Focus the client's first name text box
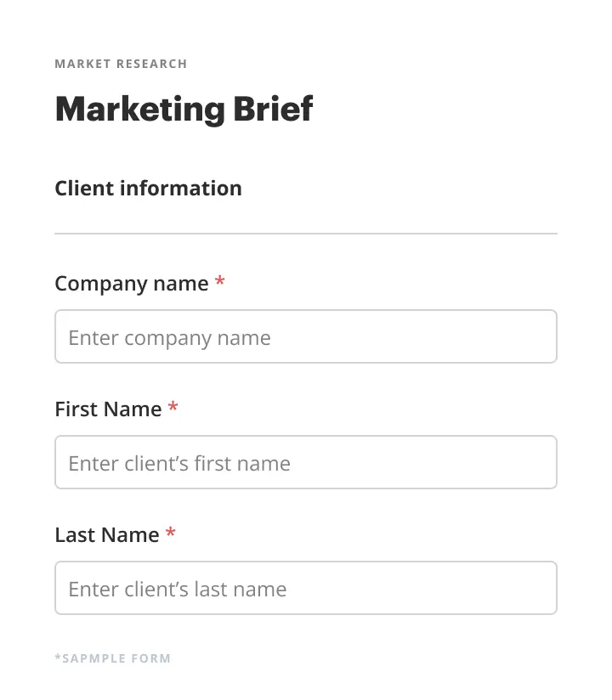The height and width of the screenshot is (700, 612). [x=306, y=463]
